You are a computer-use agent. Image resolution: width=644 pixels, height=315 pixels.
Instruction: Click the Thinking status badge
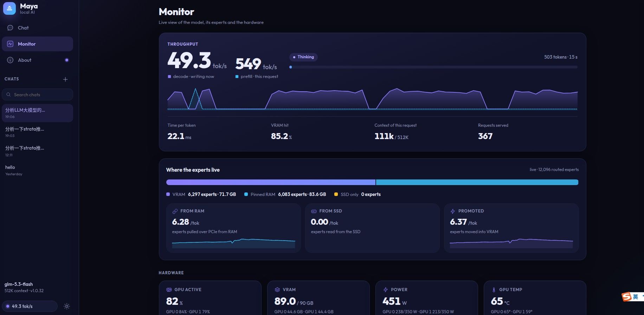point(303,57)
